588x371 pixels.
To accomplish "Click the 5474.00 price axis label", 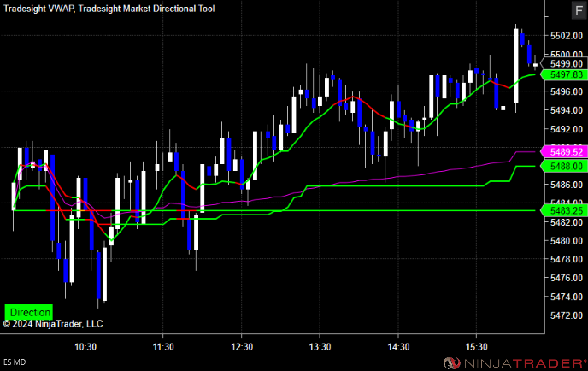I will [x=567, y=297].
